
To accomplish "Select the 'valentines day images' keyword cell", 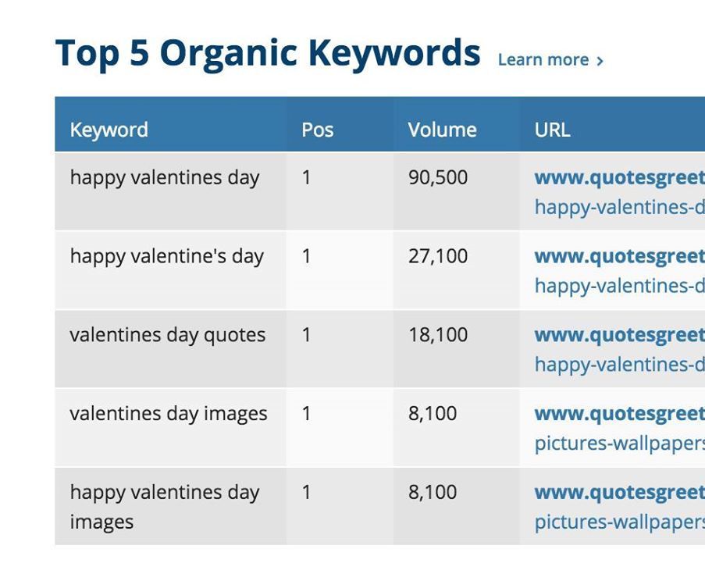I will (x=168, y=415).
